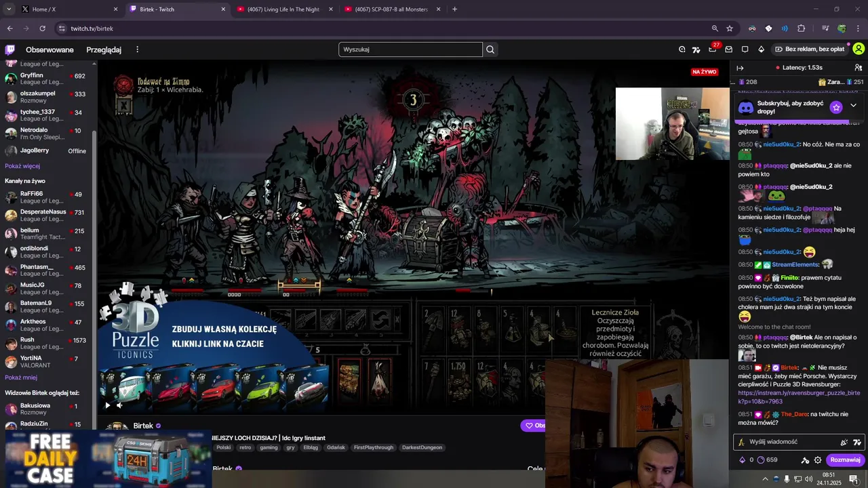Image resolution: width=868 pixels, height=488 pixels.
Task: Open the chat settings gear icon
Action: 818,460
